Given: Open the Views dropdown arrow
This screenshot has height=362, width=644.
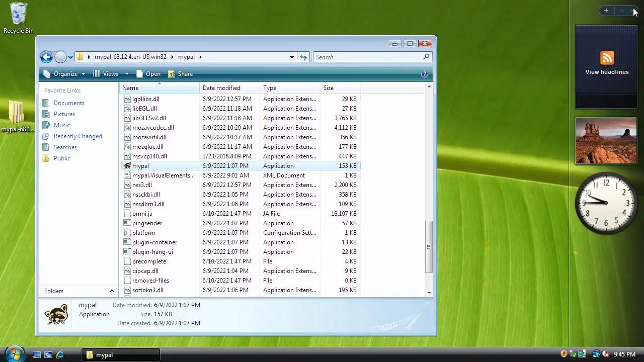Looking at the screenshot, I should pyautogui.click(x=127, y=74).
